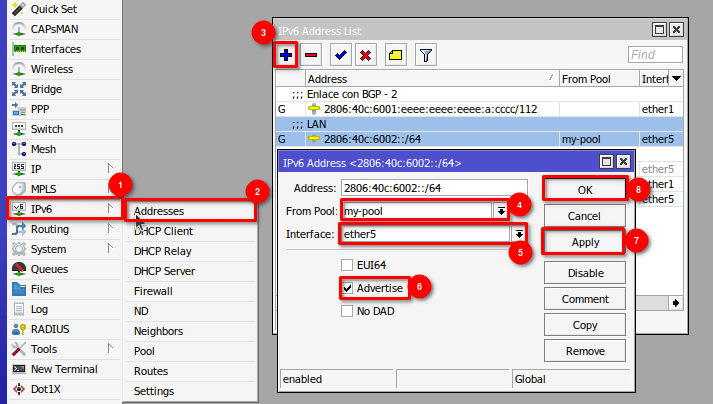Open column selector dropdown in list header
The width and height of the screenshot is (713, 404).
[677, 78]
